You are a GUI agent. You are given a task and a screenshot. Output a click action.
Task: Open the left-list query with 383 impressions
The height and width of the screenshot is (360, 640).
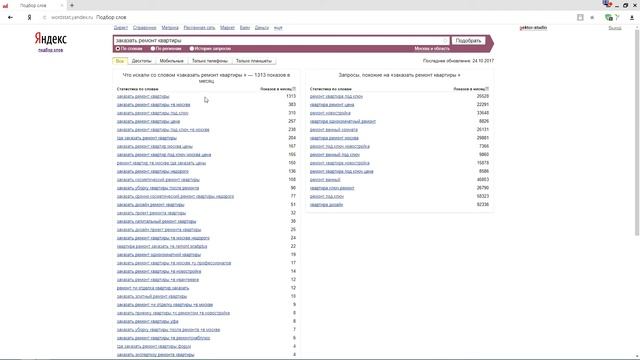tap(153, 105)
